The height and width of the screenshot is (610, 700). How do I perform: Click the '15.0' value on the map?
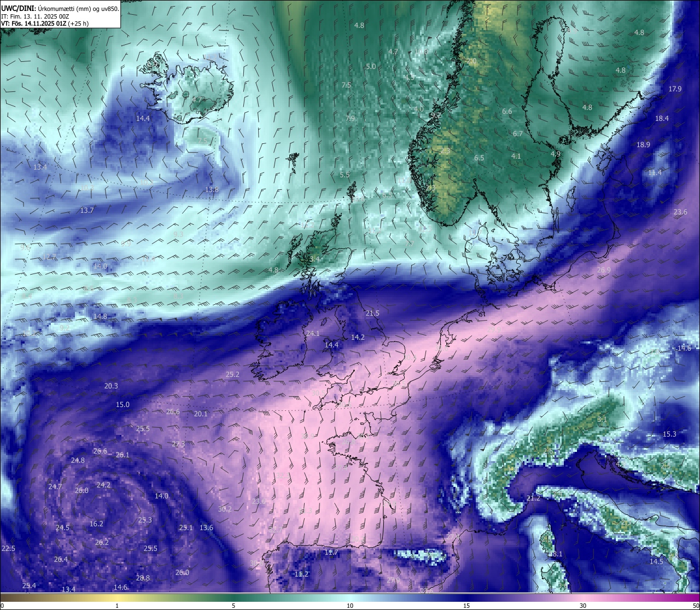pos(122,405)
